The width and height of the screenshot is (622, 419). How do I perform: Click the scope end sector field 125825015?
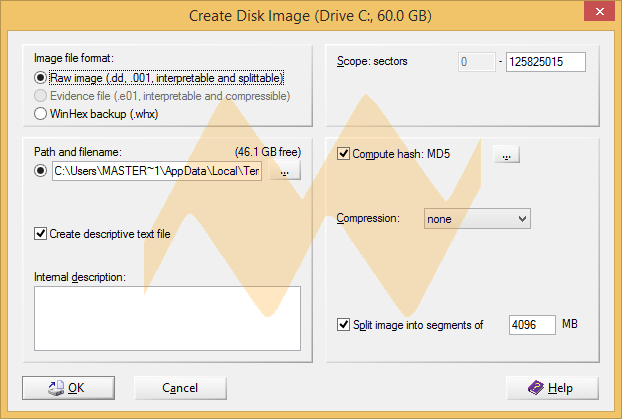click(545, 62)
